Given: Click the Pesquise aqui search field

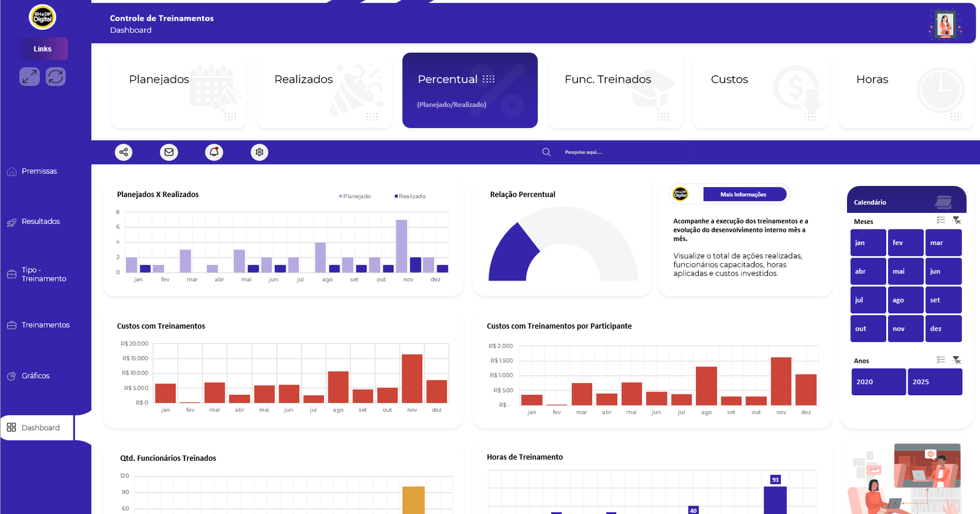Looking at the screenshot, I should point(619,152).
